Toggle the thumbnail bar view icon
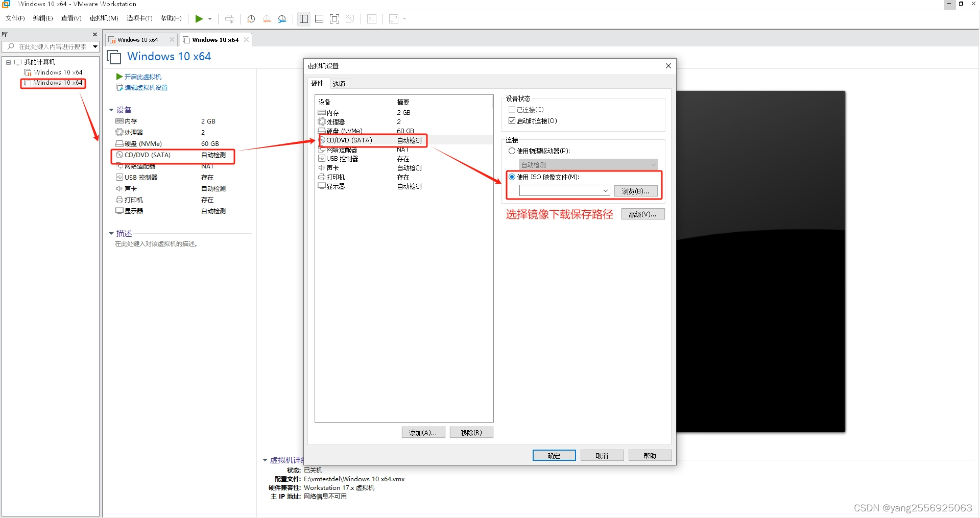Viewport: 980px width, 518px height. point(319,19)
